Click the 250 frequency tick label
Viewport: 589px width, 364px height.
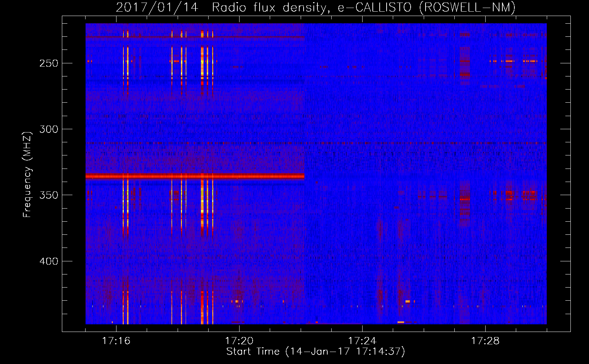pyautogui.click(x=49, y=63)
